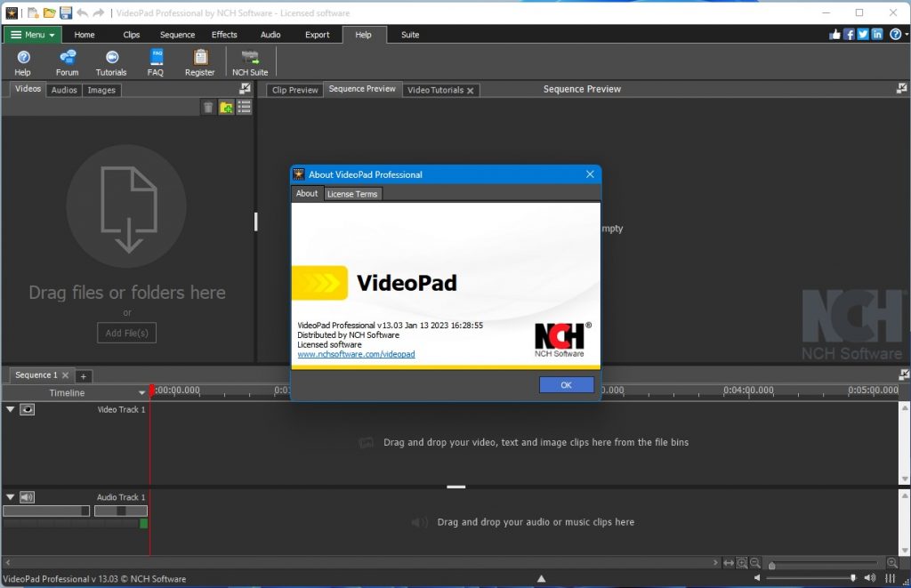This screenshot has width=911, height=588.
Task: Delete selected bin item with trash icon
Action: tap(208, 107)
